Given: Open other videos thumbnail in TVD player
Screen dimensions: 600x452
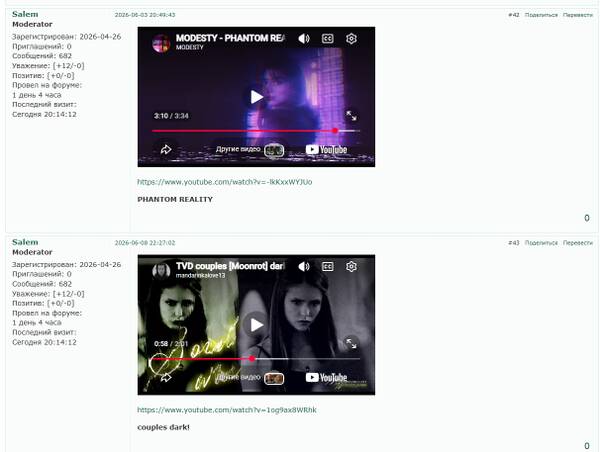Looking at the screenshot, I should 274,378.
